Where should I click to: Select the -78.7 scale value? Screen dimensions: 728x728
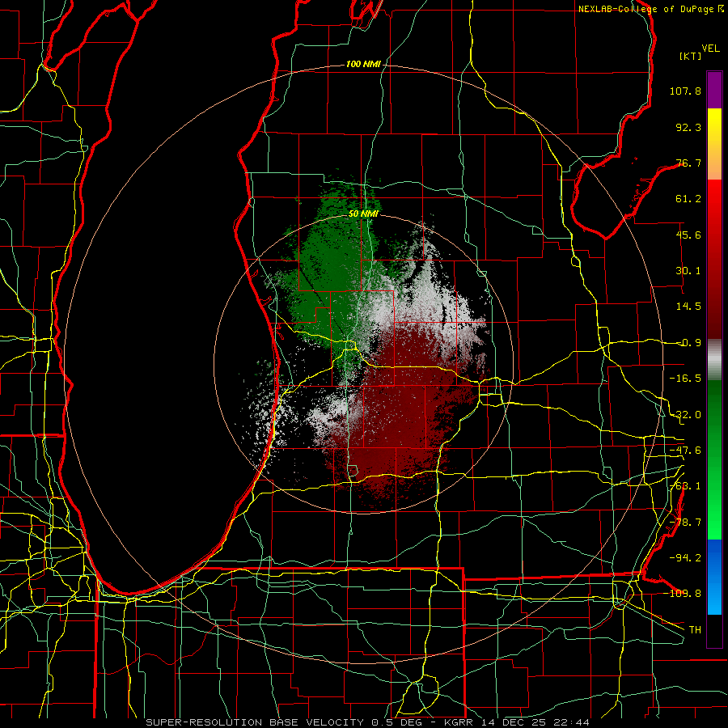pyautogui.click(x=685, y=523)
